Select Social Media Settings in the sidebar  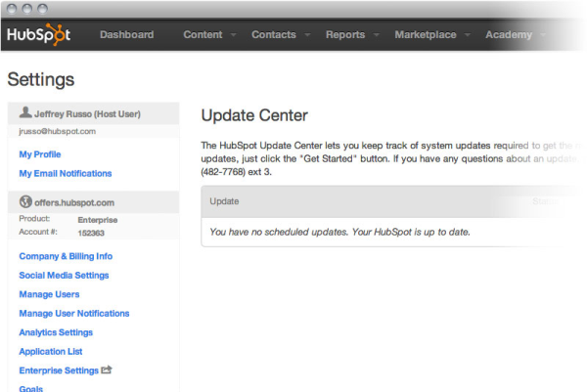(64, 276)
